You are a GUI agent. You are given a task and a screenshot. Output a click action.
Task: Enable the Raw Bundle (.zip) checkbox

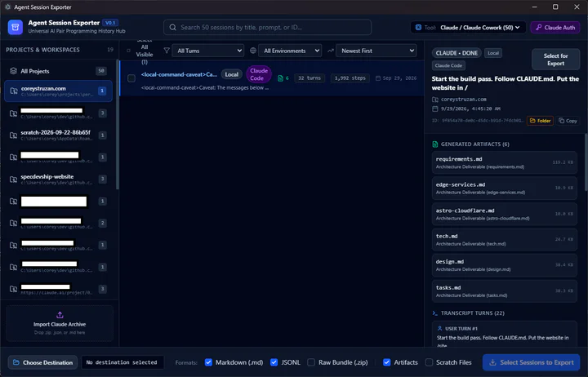click(311, 362)
